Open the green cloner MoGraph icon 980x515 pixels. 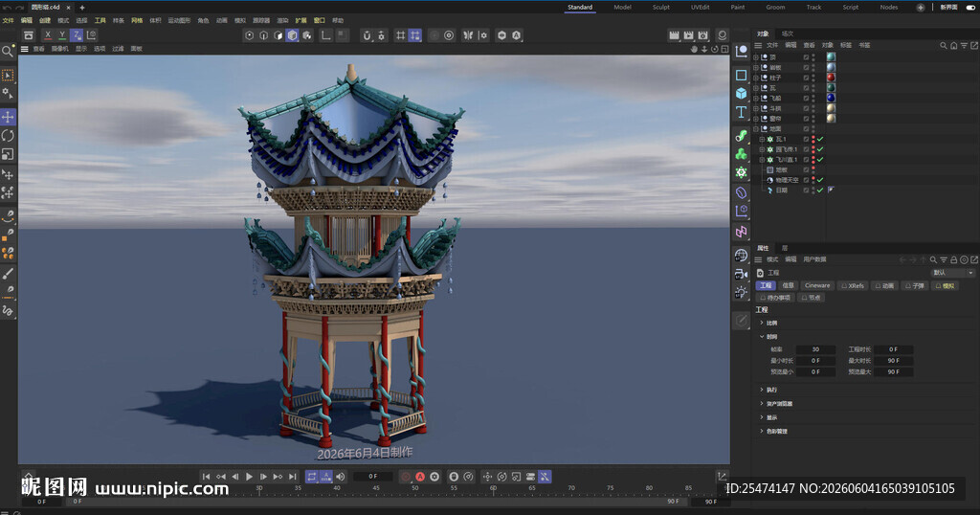tap(742, 154)
